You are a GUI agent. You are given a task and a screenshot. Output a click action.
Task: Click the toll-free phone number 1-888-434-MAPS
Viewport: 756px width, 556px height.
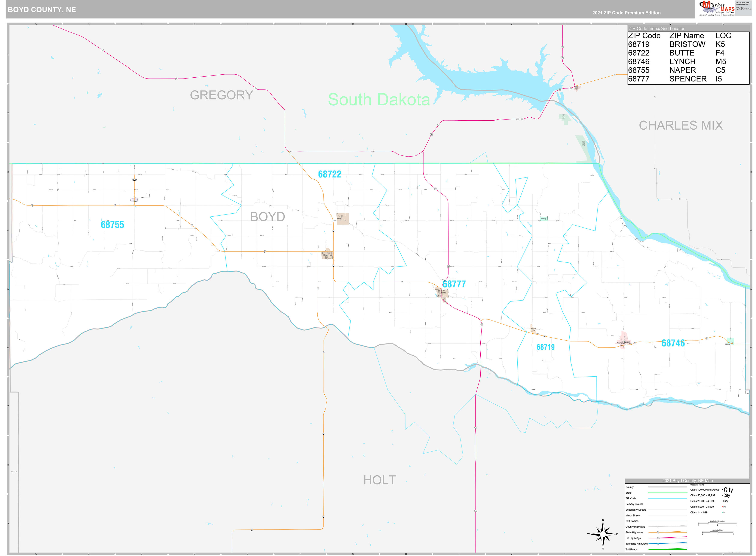[742, 4]
